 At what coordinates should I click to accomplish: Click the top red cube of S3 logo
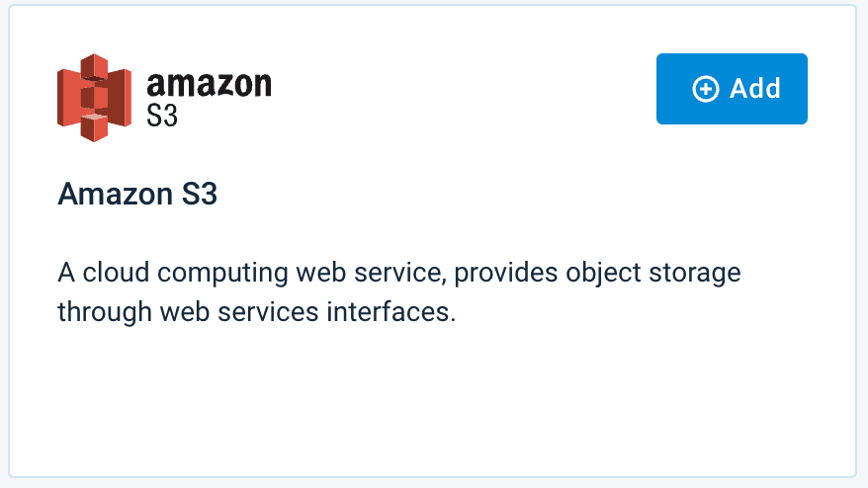[94, 65]
